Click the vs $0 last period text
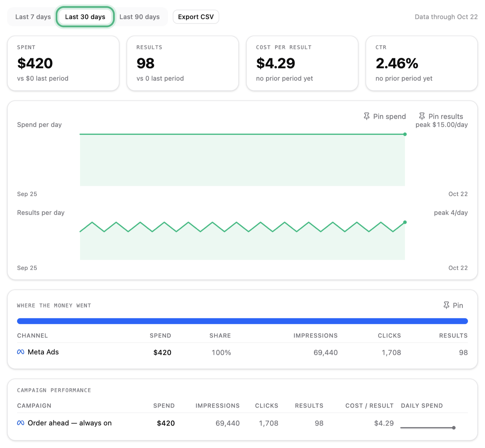The height and width of the screenshot is (448, 485). point(43,78)
